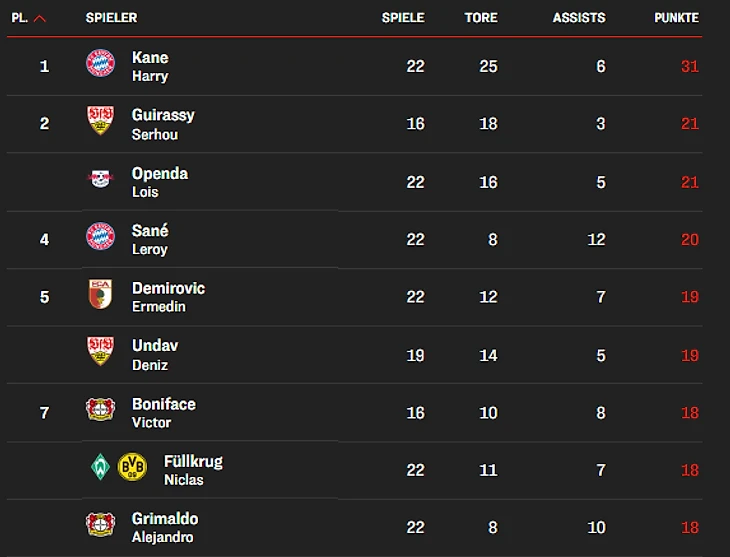730x557 pixels.
Task: Click RB Leipzig logo beside Openda
Action: point(101,178)
